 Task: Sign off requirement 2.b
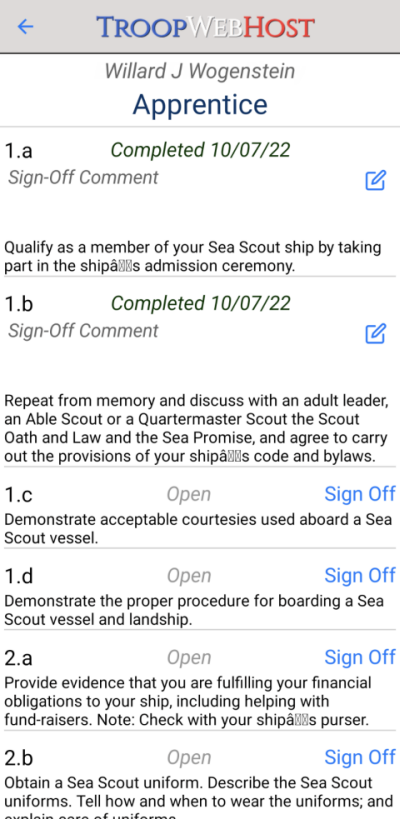click(x=360, y=757)
